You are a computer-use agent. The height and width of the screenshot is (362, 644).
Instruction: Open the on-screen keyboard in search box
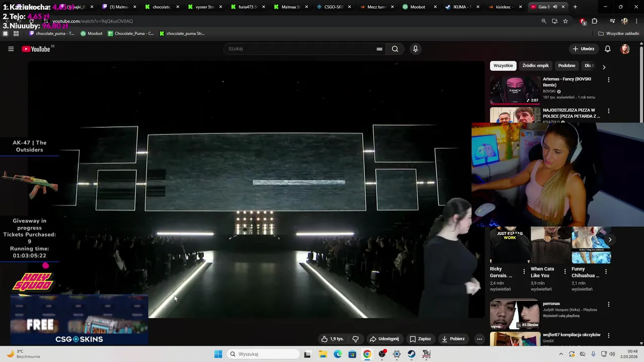point(379,49)
